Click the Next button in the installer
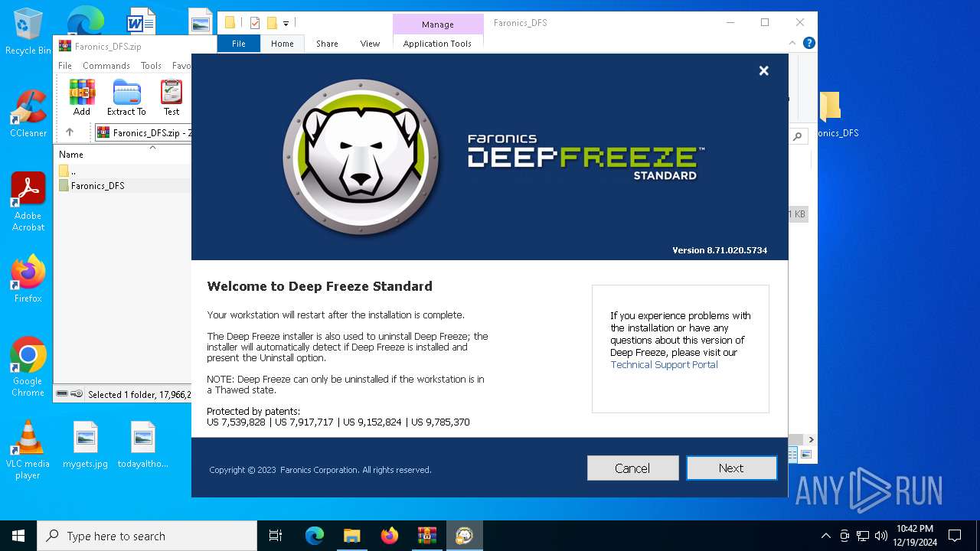 tap(731, 468)
